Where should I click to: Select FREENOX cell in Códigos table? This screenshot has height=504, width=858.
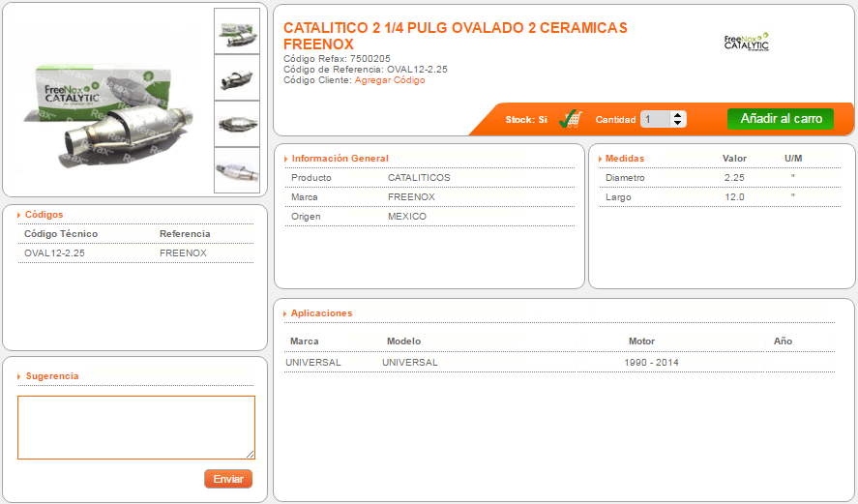[x=184, y=252]
